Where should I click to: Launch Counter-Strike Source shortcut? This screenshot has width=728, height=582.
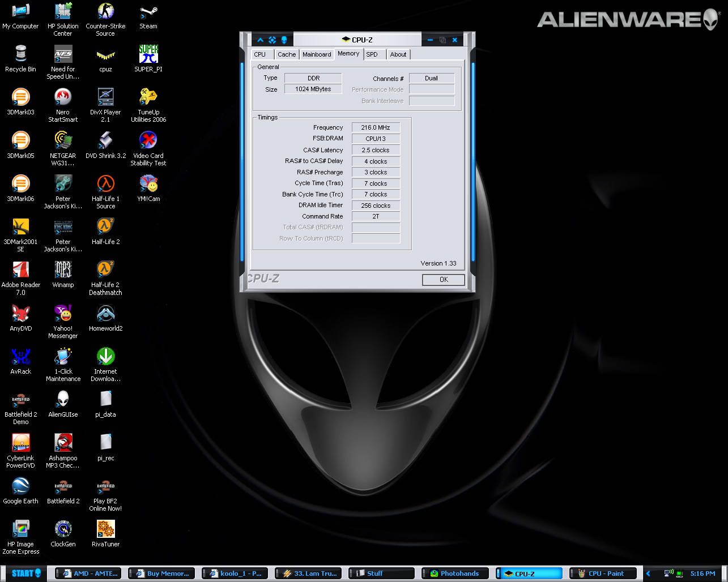[105, 20]
